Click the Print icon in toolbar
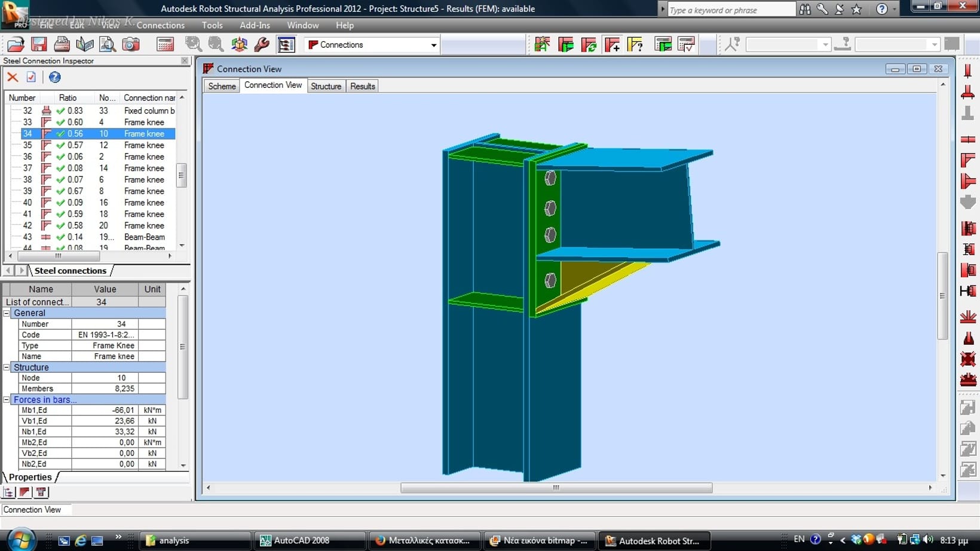The image size is (980, 551). 62,45
